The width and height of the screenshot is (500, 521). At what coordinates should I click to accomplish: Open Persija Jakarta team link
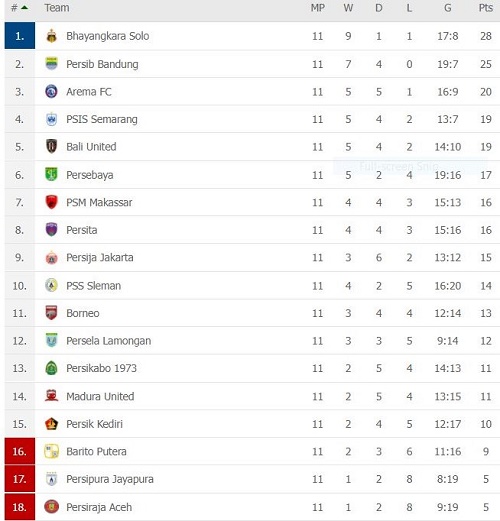[100, 257]
